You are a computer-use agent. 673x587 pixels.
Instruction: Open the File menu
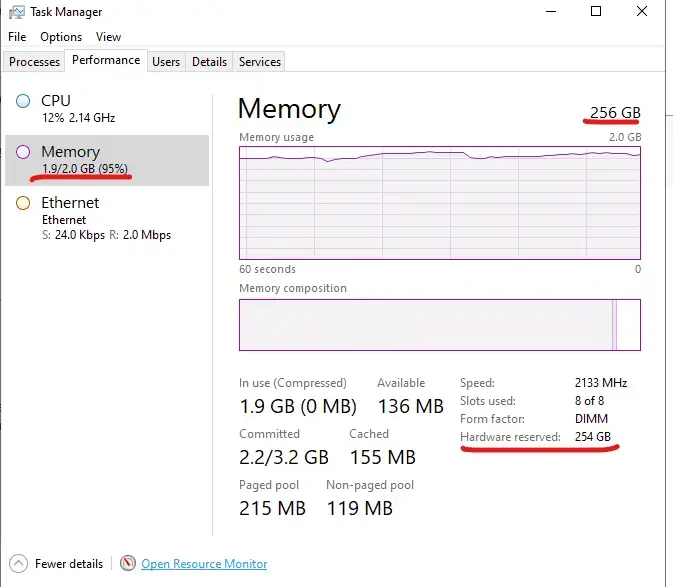click(x=17, y=37)
